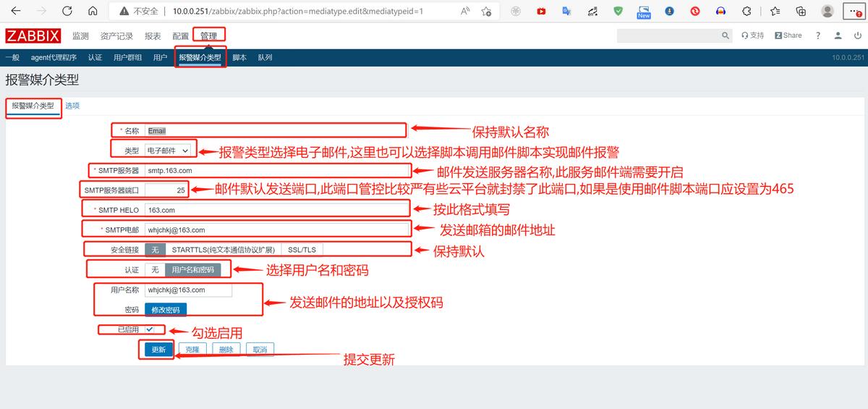Click the Zabbix search magnifier icon

[726, 35]
